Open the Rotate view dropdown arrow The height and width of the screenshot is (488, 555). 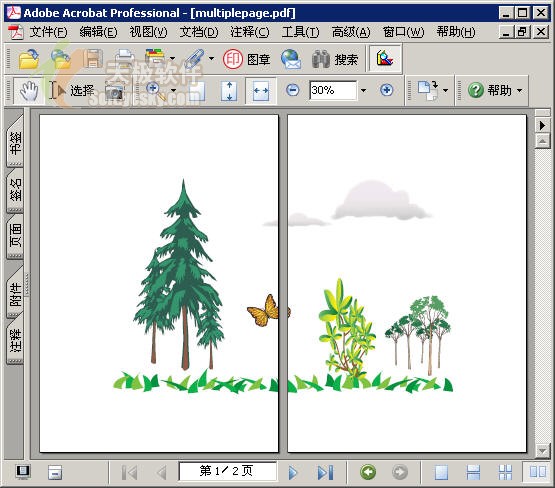(446, 91)
